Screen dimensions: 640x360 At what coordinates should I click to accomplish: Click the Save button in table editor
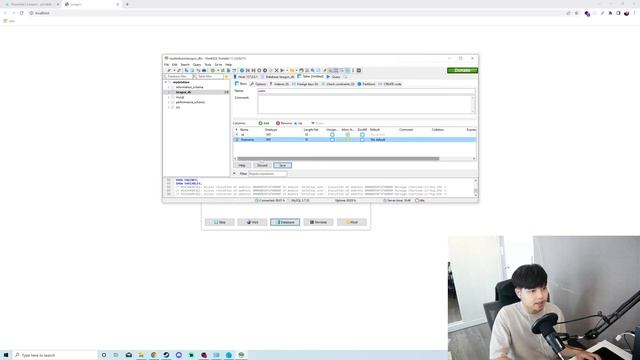point(282,165)
